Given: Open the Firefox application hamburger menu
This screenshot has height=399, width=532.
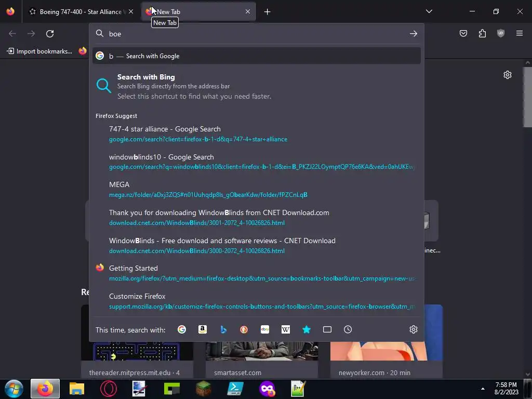Looking at the screenshot, I should (520, 33).
